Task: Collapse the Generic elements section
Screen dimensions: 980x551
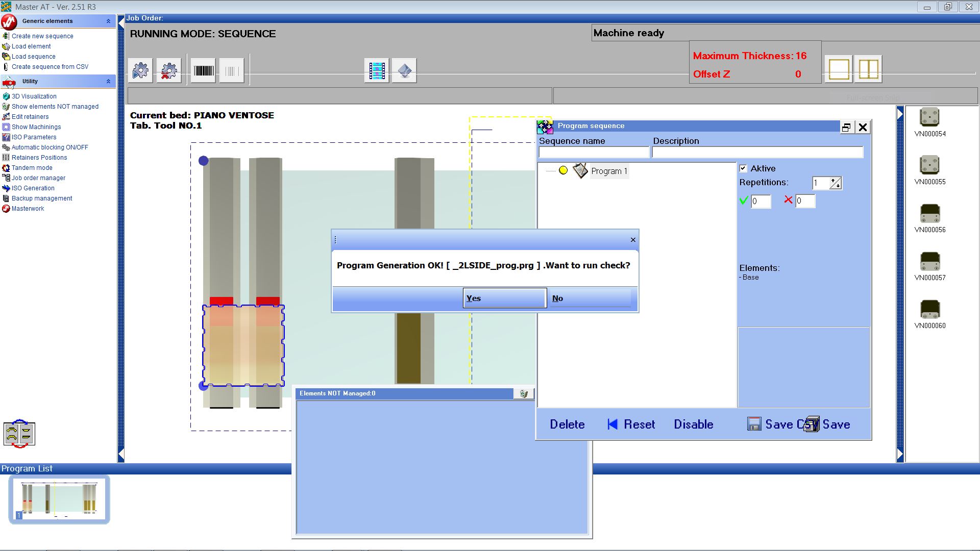Action: point(108,21)
